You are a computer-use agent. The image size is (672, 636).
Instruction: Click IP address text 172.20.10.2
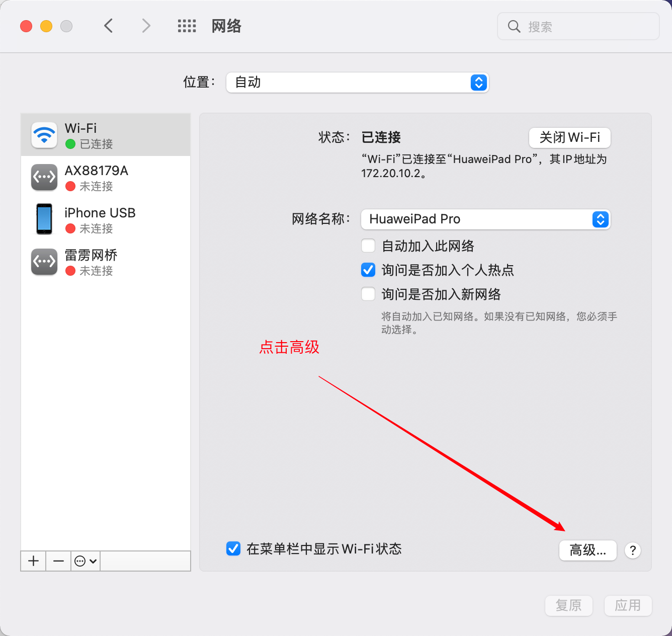click(391, 174)
